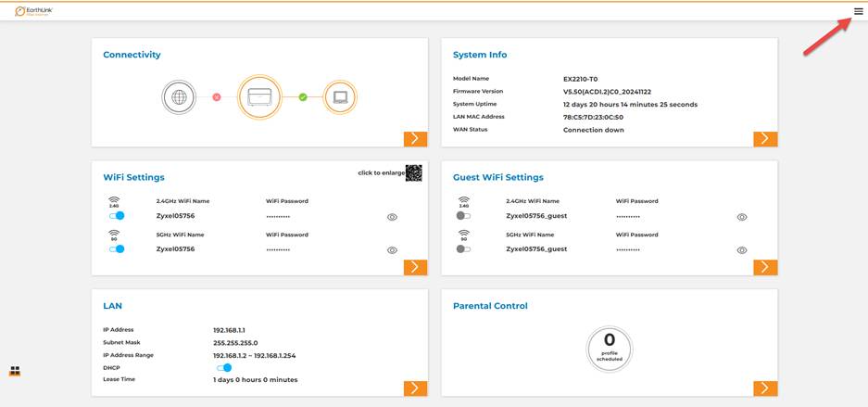Click the 5GHz guest WiFi password field
The image size is (868, 407).
(x=628, y=249)
